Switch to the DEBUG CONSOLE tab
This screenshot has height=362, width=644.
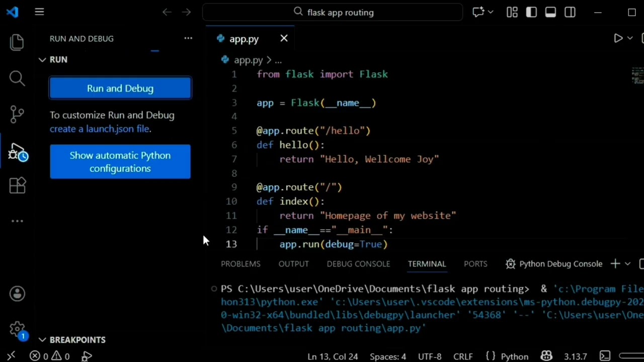(358, 263)
